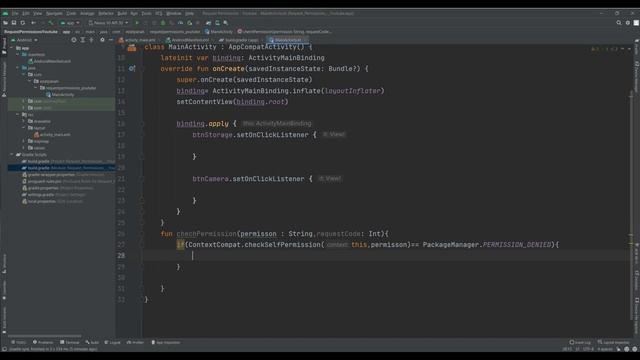
Task: Click the Save All toolbar icon
Action: (x=14, y=23)
